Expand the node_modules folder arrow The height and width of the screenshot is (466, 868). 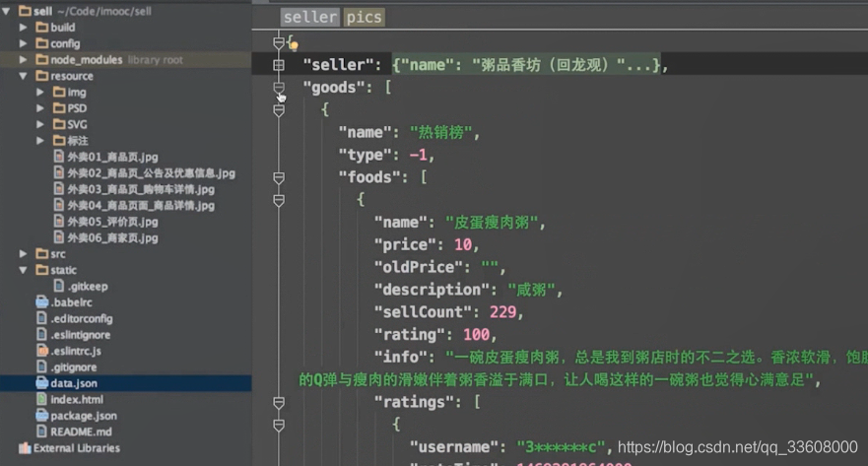click(24, 59)
